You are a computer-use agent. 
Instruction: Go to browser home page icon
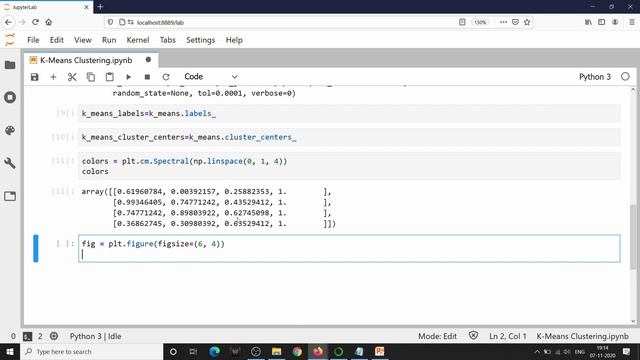click(x=49, y=22)
